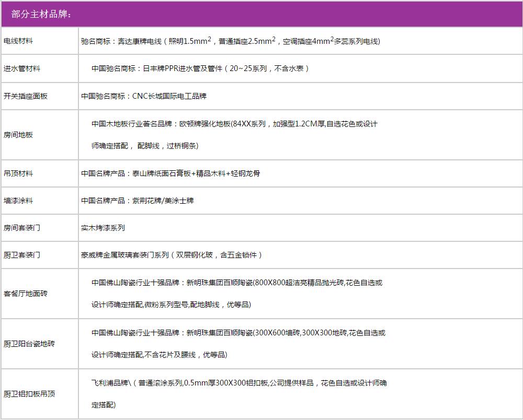Image resolution: width=523 pixels, height=420 pixels.
Task: Click the 欧顿牌强化地板 description line
Action: (234, 124)
